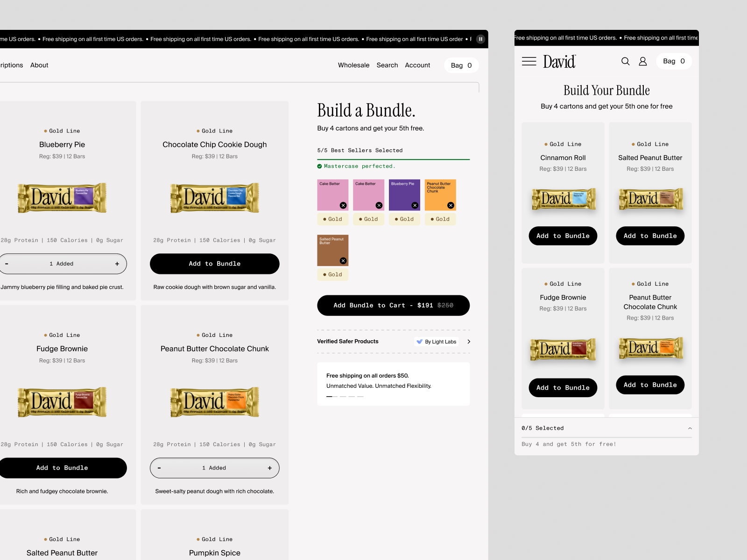Remove Peanut Butter Chocolate Chunk from bundle

(451, 205)
